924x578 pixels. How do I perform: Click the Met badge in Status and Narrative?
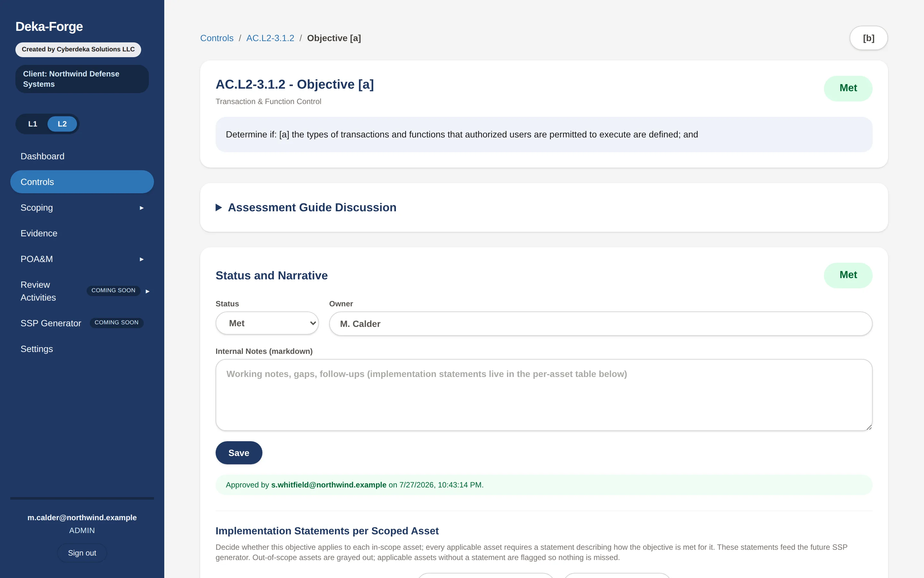(848, 275)
